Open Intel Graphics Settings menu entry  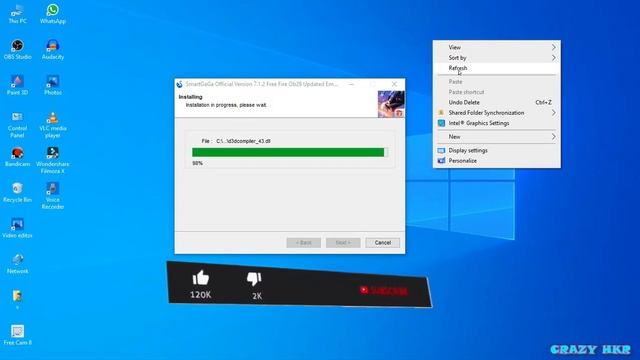coord(497,123)
